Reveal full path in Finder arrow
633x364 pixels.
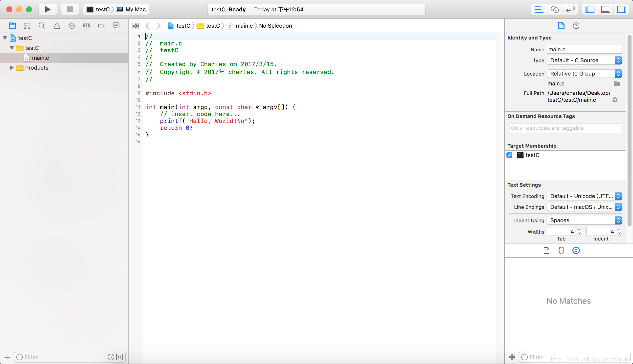(x=615, y=100)
